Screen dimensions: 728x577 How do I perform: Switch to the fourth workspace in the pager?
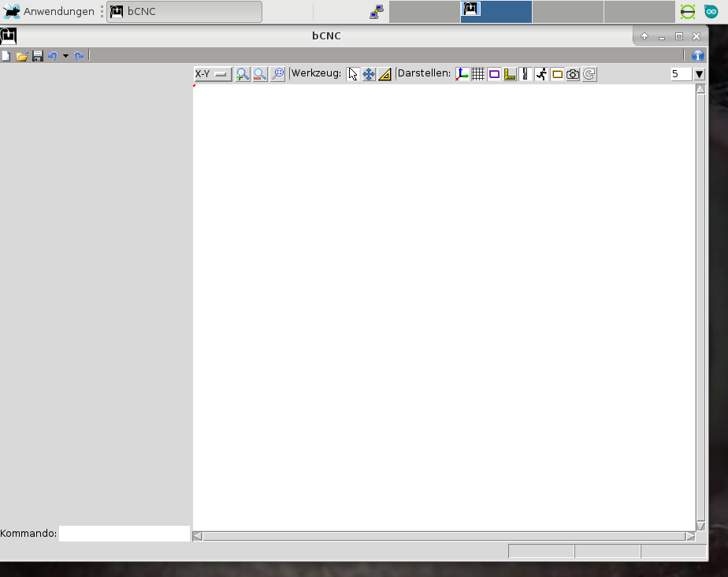[x=639, y=12]
